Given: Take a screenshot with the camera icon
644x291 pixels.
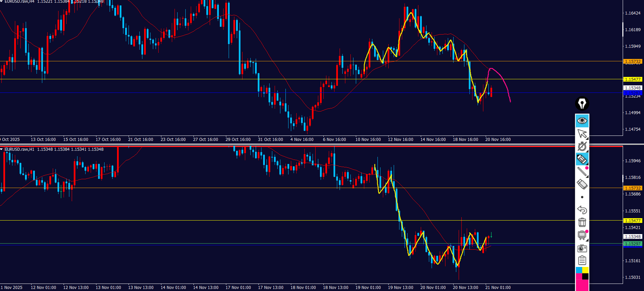Looking at the screenshot, I should point(582,248).
